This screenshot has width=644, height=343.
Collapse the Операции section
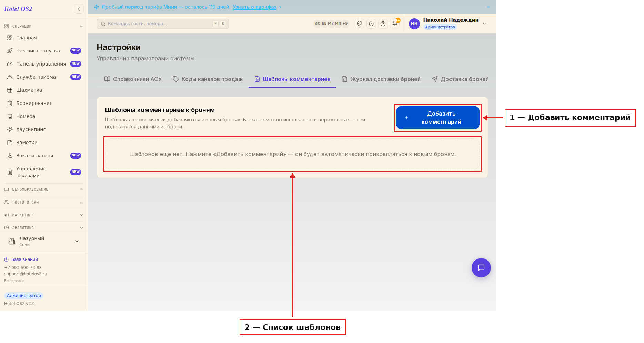click(44, 26)
